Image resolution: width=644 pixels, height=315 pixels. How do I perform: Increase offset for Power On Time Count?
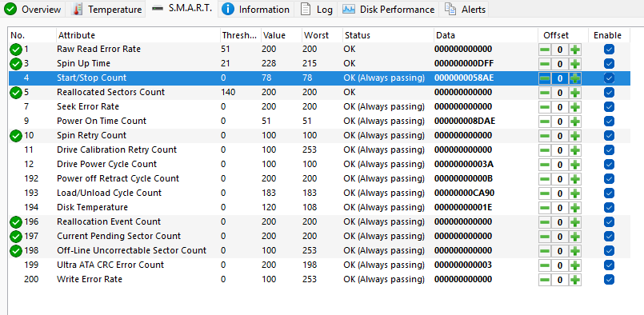[x=575, y=122]
